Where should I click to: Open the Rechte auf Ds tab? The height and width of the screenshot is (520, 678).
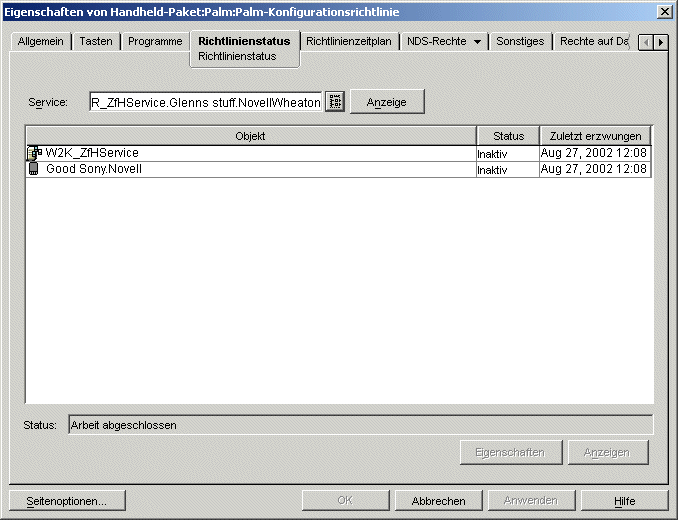click(594, 41)
